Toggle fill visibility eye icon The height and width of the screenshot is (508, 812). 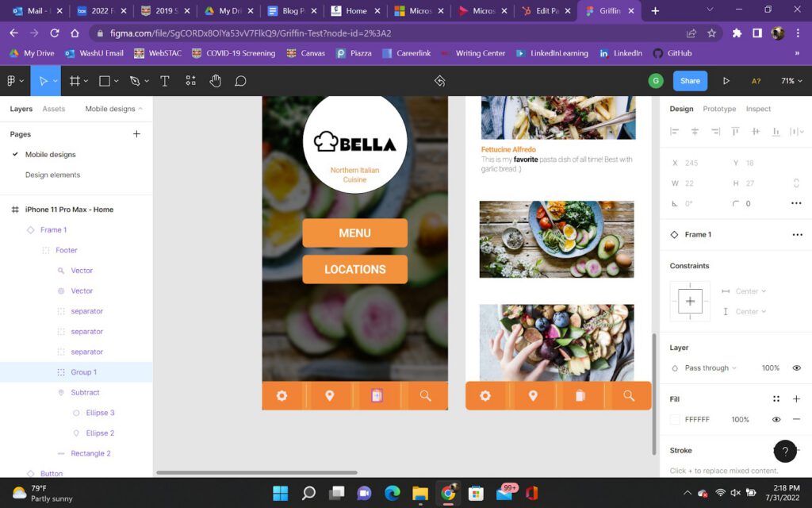click(x=776, y=419)
